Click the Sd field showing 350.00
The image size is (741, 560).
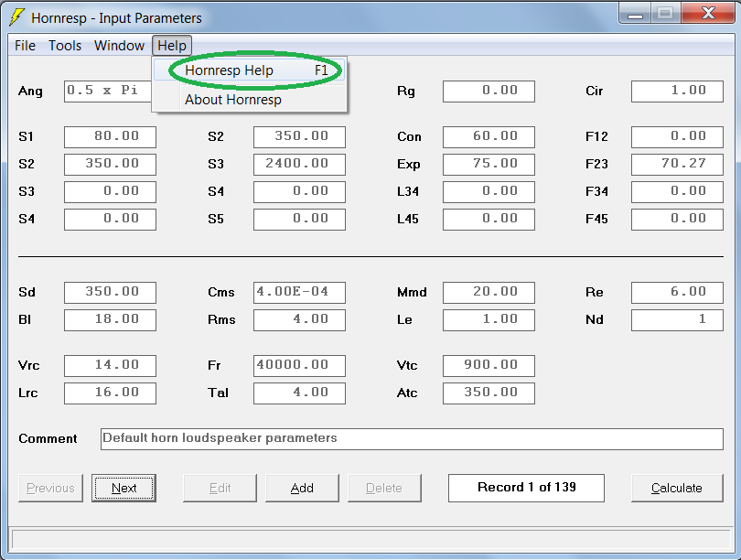[110, 293]
